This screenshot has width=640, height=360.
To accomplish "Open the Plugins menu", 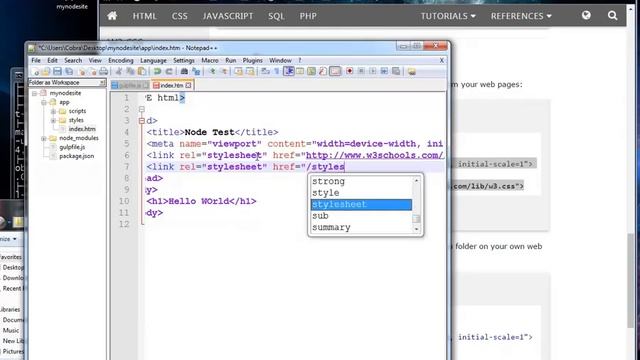I will tap(253, 60).
